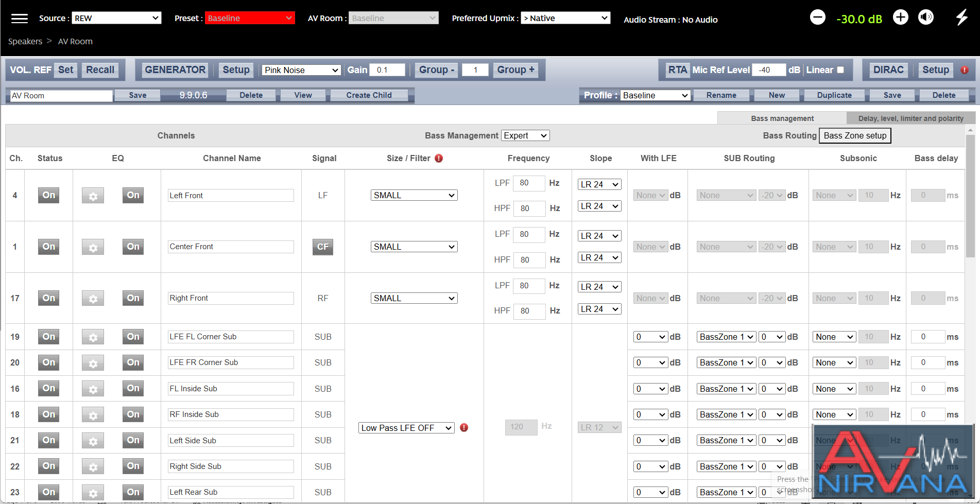This screenshot has width=980, height=504.
Task: Open Subsonic None dropdown for FL Inside Sub
Action: [834, 389]
